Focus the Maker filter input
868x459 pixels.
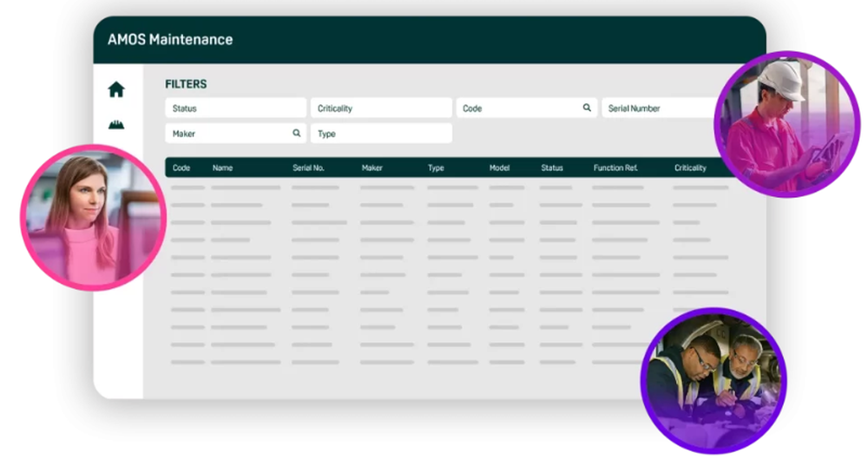[x=235, y=134]
